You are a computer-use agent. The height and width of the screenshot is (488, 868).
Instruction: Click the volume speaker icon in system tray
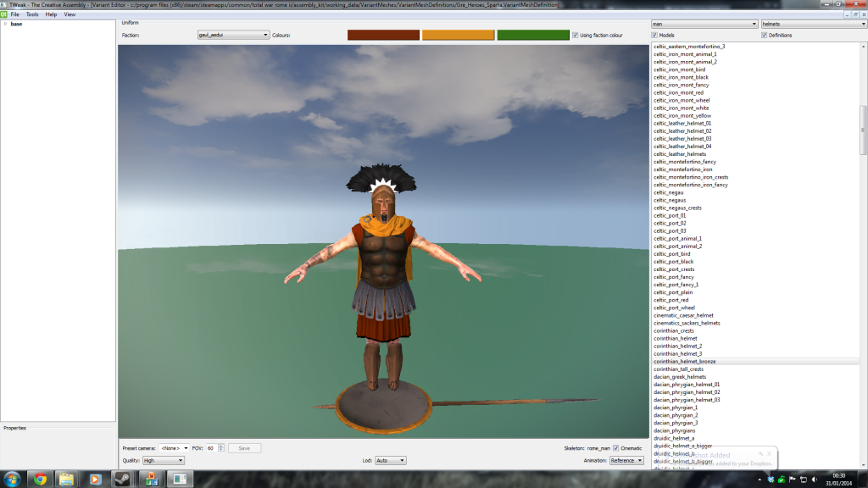coord(815,480)
